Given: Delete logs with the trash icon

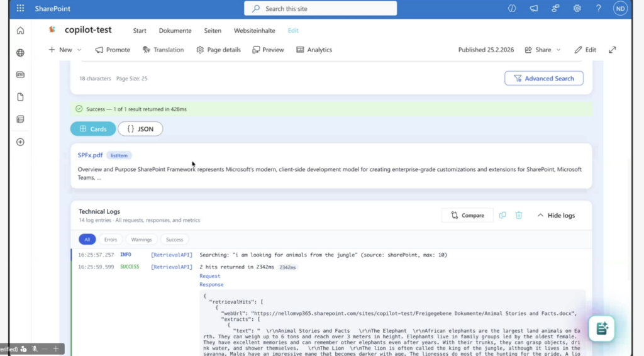Looking at the screenshot, I should 519,215.
